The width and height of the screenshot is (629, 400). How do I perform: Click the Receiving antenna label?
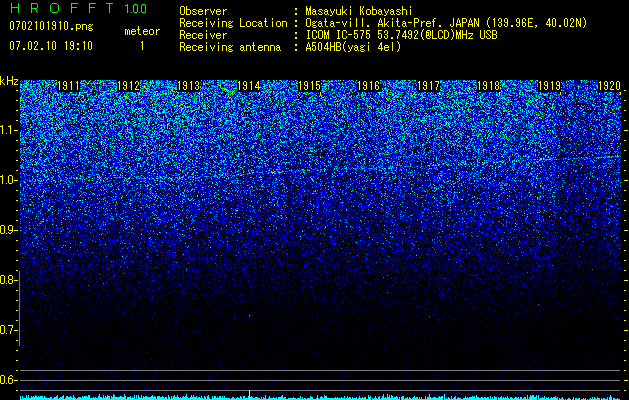point(230,47)
